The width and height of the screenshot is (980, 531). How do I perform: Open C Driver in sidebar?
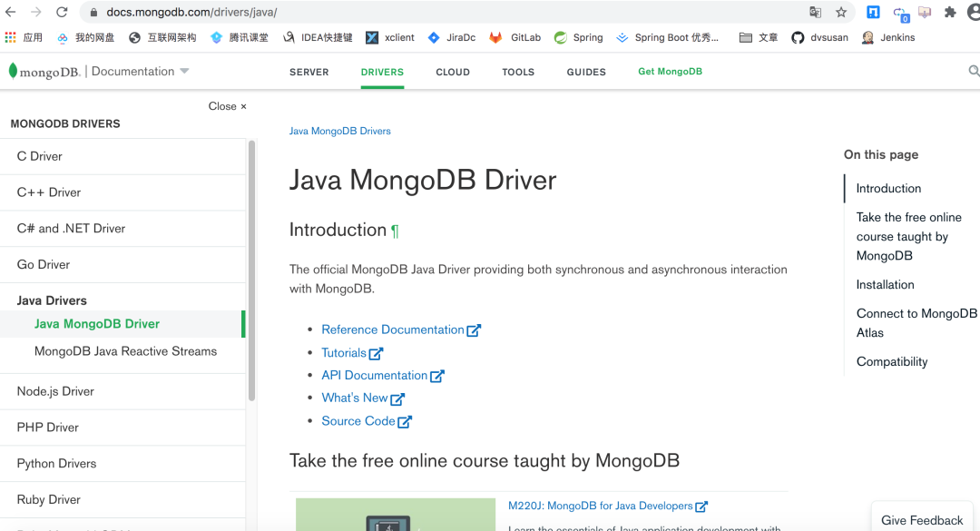click(x=122, y=156)
